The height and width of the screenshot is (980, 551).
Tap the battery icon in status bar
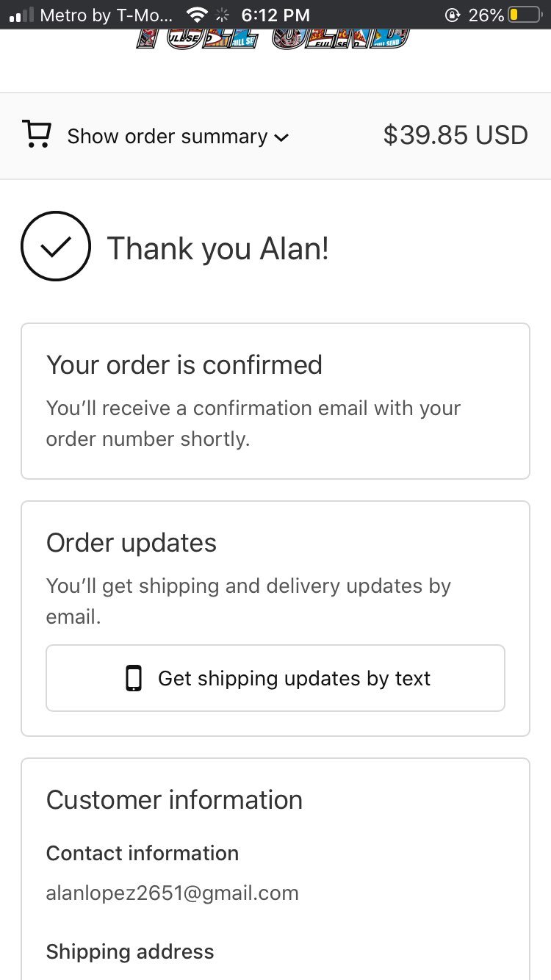tap(525, 15)
